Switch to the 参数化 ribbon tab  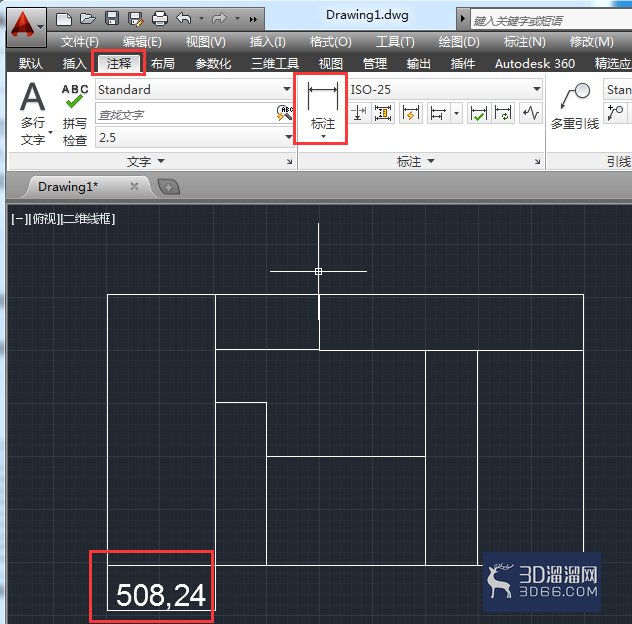point(213,63)
